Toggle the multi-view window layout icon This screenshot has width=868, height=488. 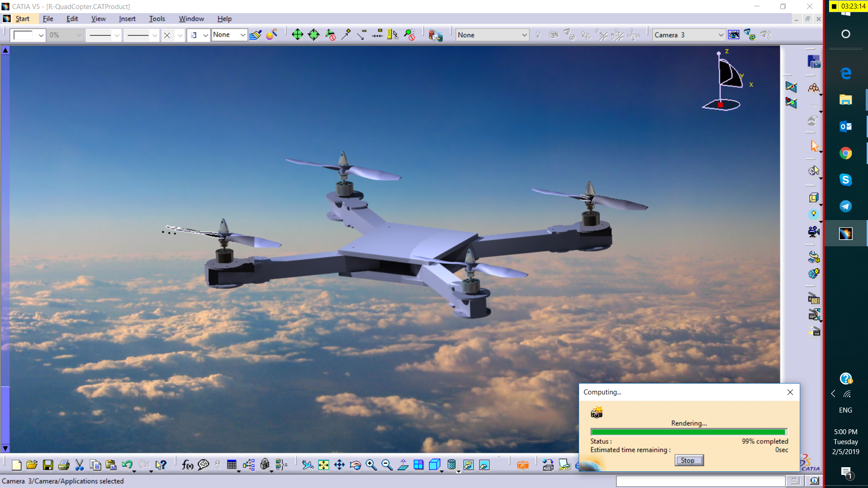pos(419,465)
